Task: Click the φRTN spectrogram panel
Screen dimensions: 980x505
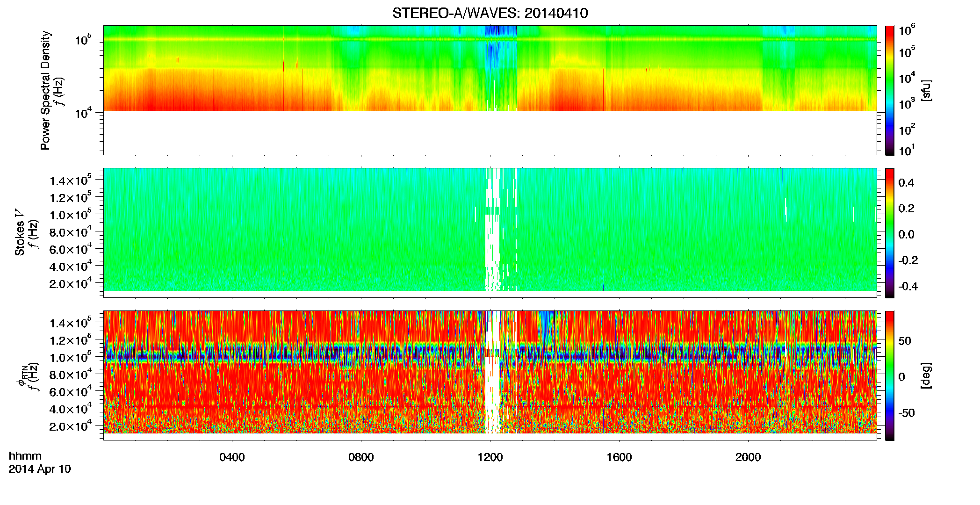Action: 490,375
